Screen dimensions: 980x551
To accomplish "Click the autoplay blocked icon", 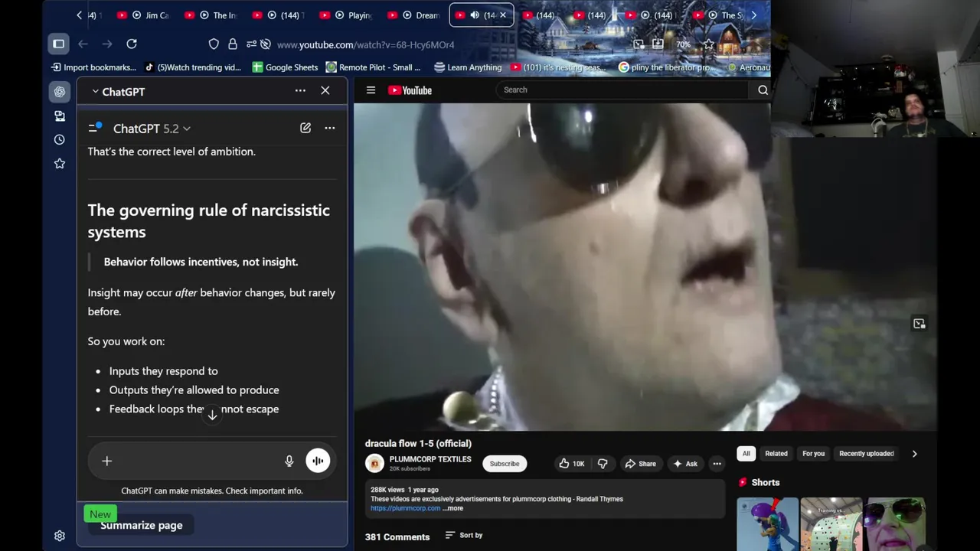I will [x=265, y=44].
